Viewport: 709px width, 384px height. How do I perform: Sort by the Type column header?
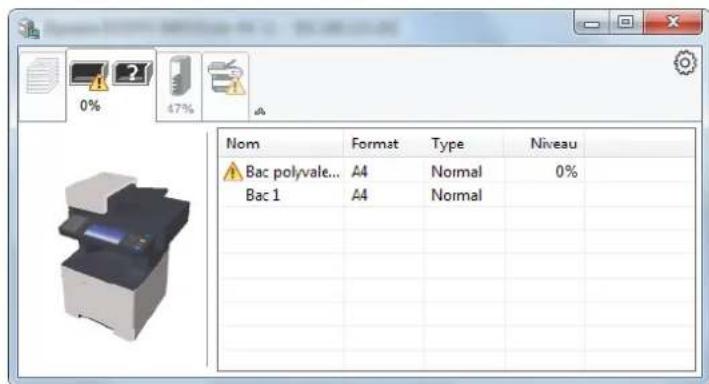pos(464,144)
